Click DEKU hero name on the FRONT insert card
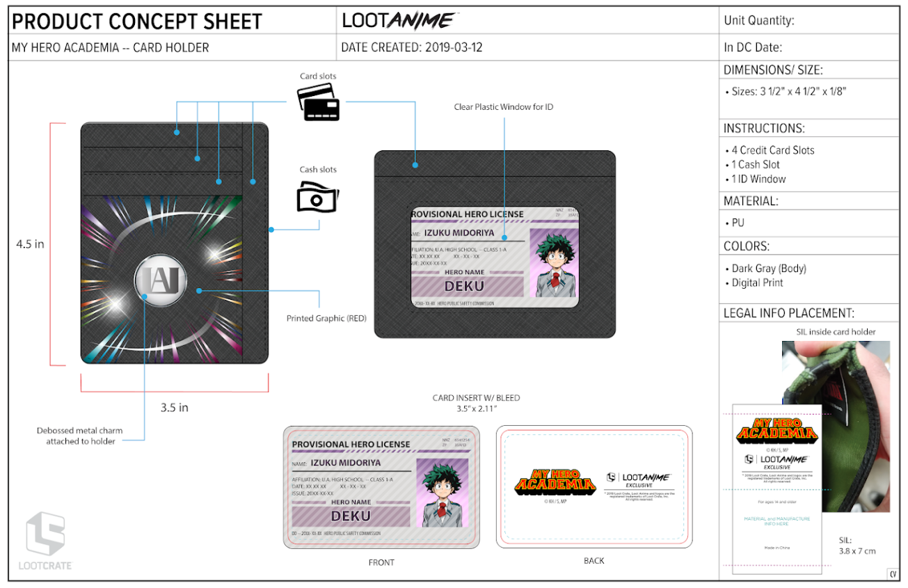 tap(351, 516)
